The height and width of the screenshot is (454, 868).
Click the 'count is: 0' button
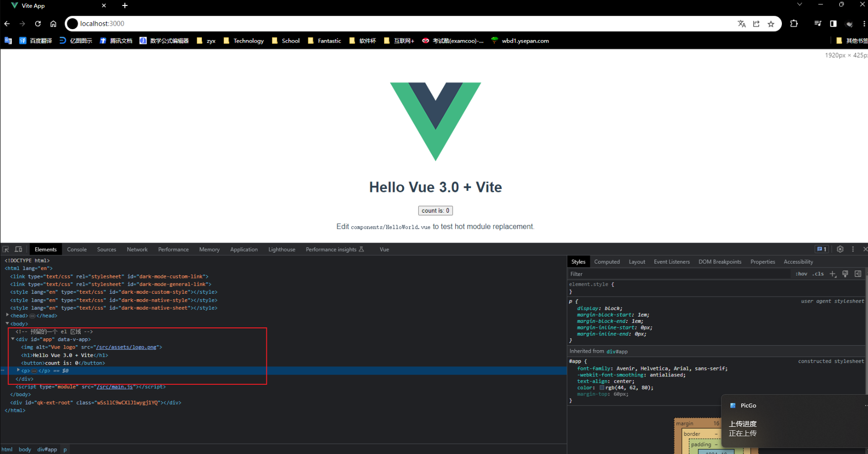pyautogui.click(x=435, y=211)
